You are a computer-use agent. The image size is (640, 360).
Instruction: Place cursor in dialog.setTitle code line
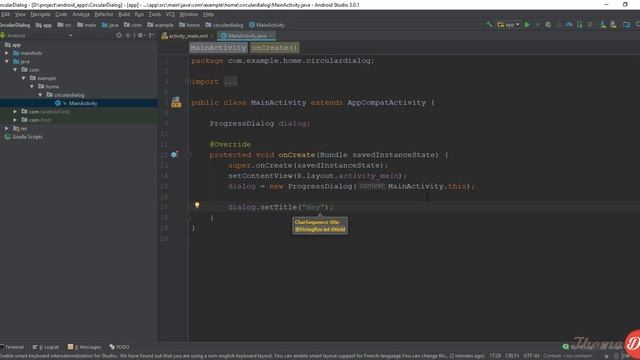280,207
